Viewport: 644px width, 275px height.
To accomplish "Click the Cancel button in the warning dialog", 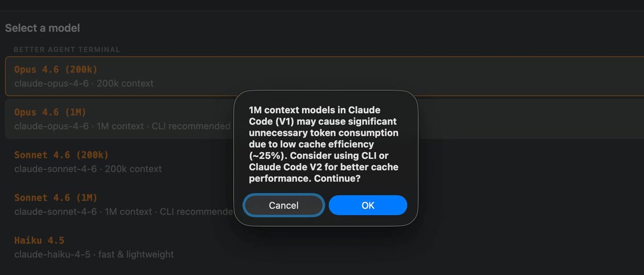I will [284, 205].
